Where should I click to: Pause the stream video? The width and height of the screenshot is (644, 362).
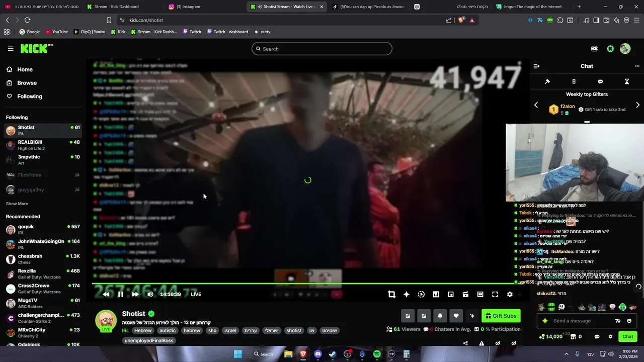pyautogui.click(x=120, y=294)
